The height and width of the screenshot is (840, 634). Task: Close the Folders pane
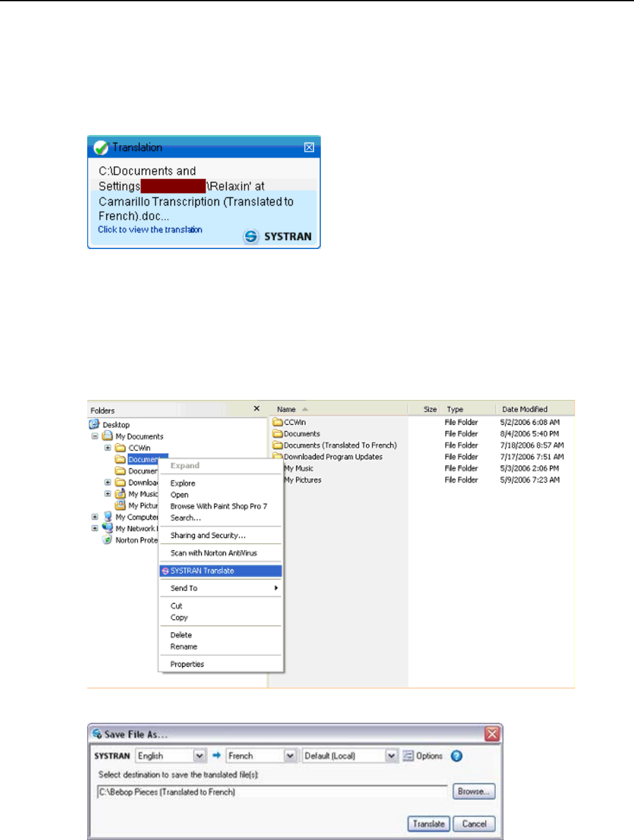coord(257,409)
